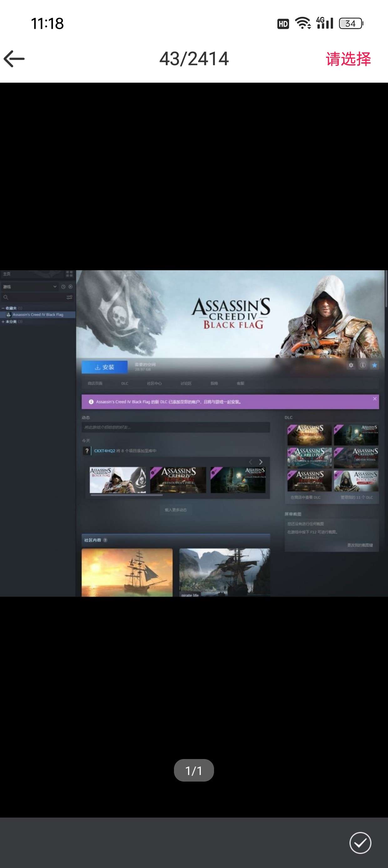Click the help icon beside 社区内容
This screenshot has height=868, width=388.
105,540
